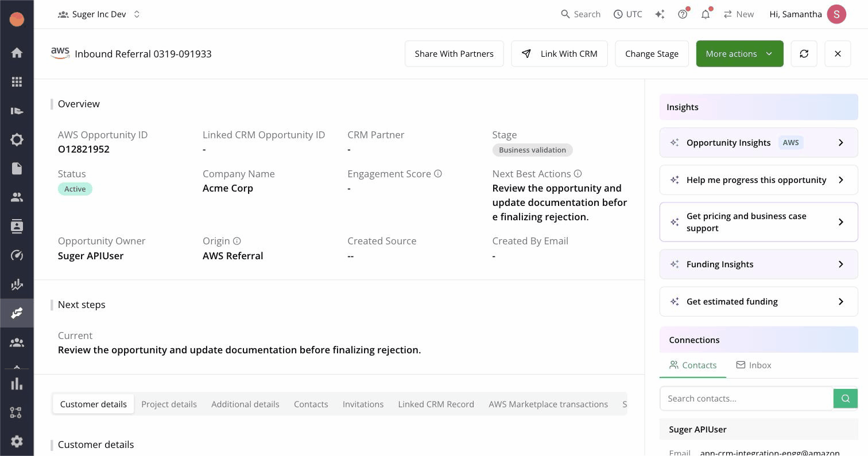Open the Home page in sidebar
Screen dimensions: 868x456
(x=17, y=53)
